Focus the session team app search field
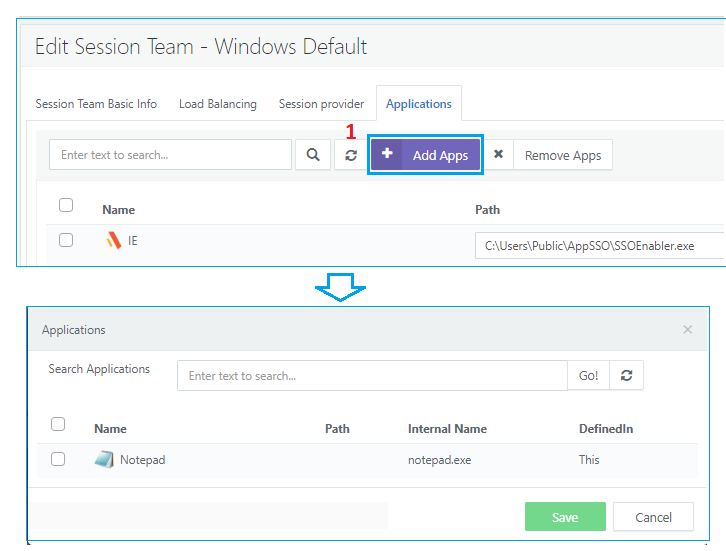 (170, 155)
